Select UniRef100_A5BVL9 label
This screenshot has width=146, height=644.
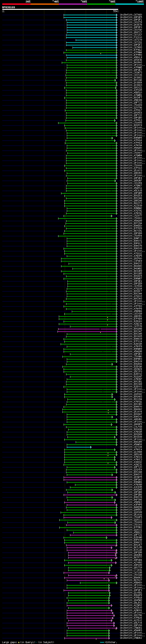pos(131,58)
